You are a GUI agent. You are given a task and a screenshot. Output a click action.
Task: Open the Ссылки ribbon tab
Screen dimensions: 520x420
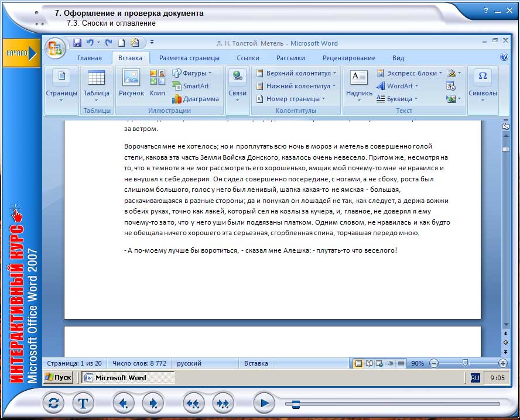tap(248, 58)
